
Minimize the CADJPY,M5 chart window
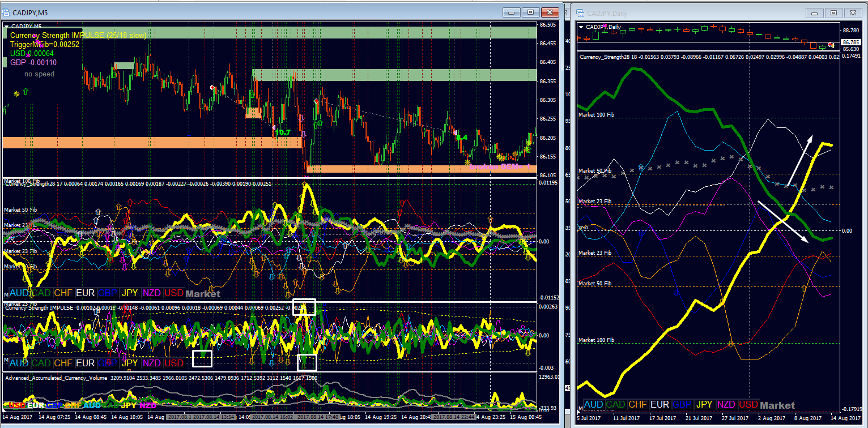[x=511, y=11]
